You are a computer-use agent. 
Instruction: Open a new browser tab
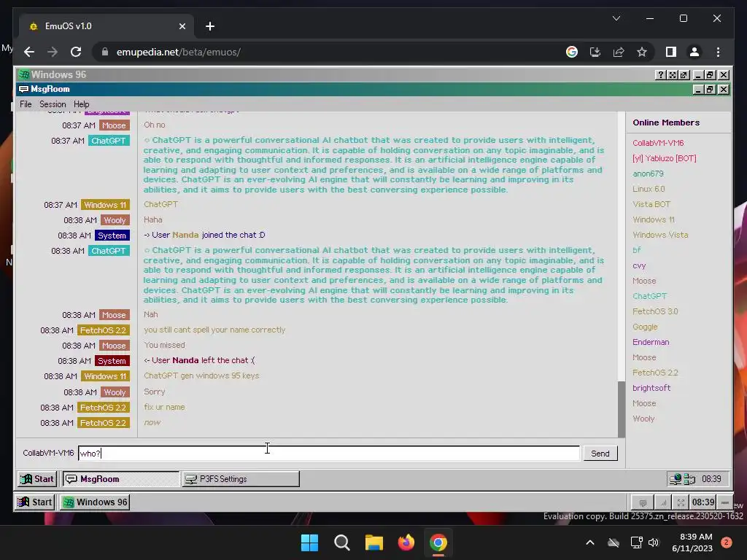pyautogui.click(x=210, y=26)
